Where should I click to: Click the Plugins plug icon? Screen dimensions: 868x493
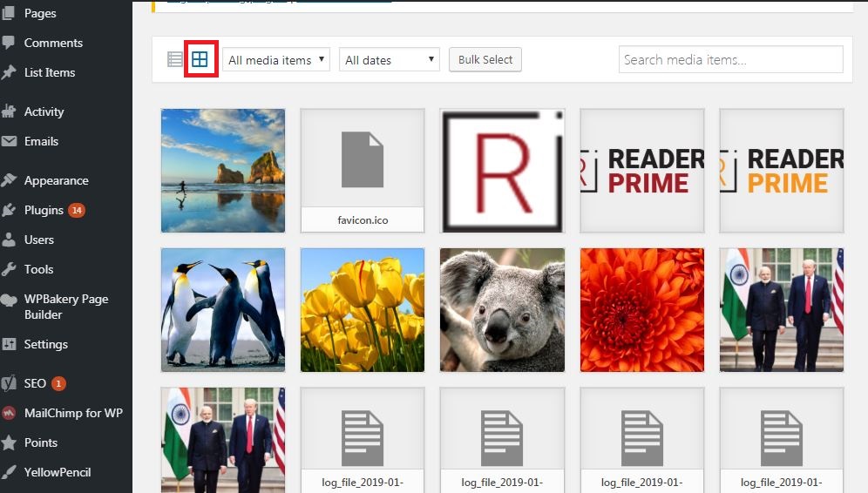tap(9, 210)
